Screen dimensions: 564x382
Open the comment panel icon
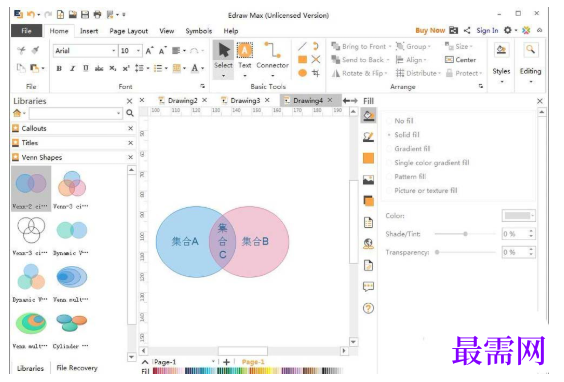368,287
